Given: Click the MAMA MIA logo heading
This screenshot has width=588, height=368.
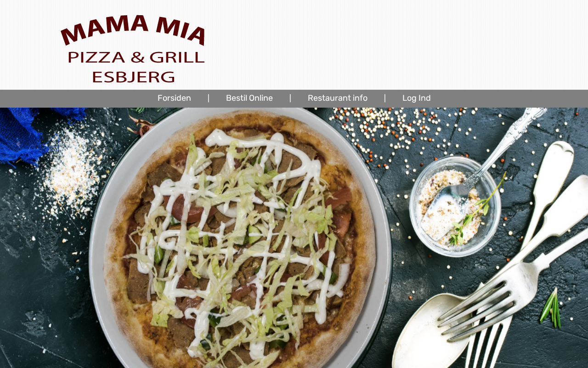Looking at the screenshot, I should (x=133, y=30).
